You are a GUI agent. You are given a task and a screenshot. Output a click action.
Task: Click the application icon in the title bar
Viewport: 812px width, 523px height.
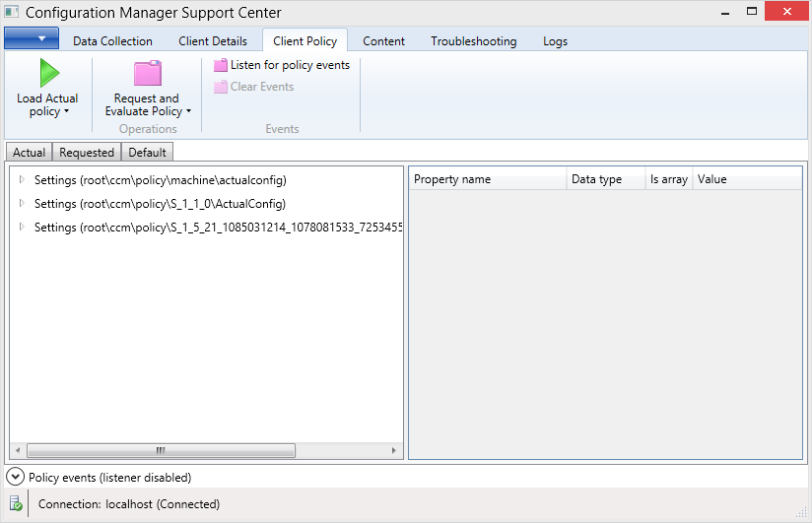point(12,12)
